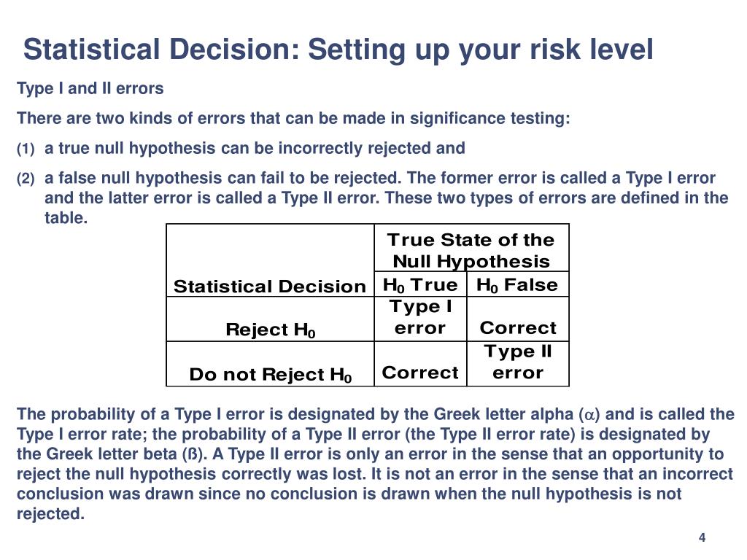Select the "Reject H0" row label
The height and width of the screenshot is (560, 747).
click(x=270, y=330)
